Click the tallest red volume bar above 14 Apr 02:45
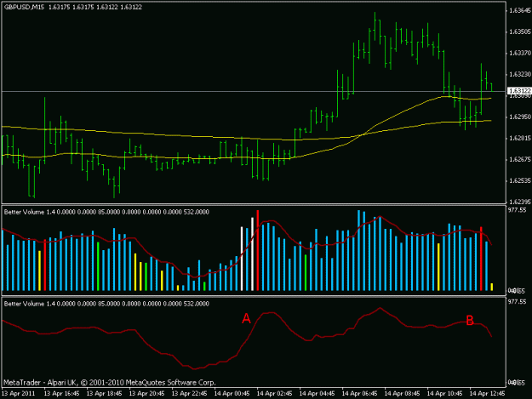Viewport: 532px width, 399px height. click(258, 250)
